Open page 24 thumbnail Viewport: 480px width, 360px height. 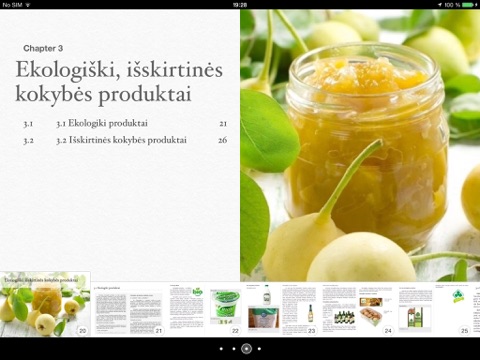click(x=358, y=310)
